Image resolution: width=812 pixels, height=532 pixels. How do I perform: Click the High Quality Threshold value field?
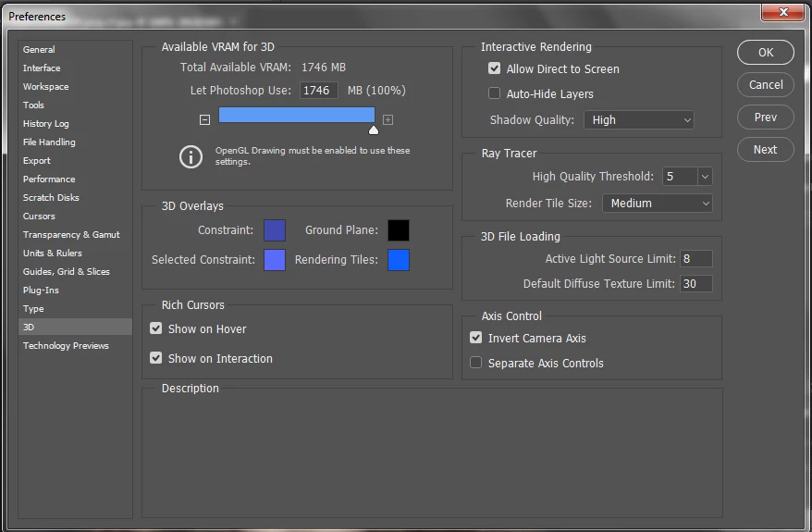(680, 177)
